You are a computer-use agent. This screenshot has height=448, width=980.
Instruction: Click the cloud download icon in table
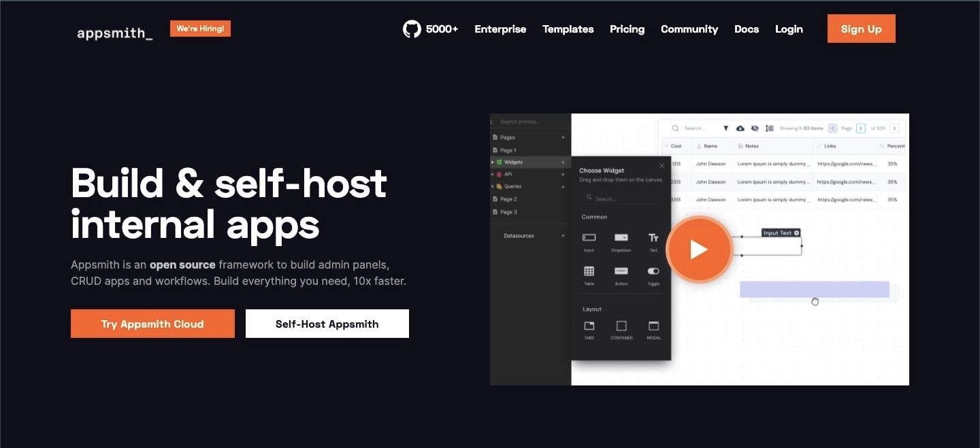click(740, 128)
